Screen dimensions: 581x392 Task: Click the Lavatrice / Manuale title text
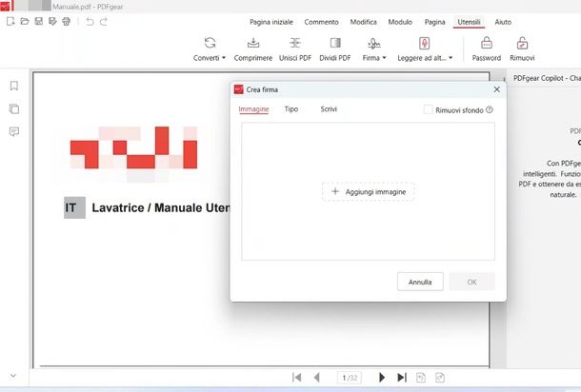coord(160,208)
